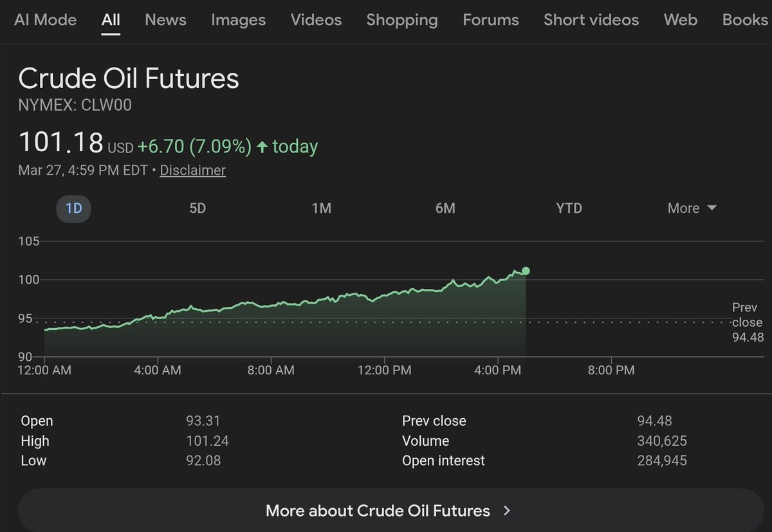The image size is (772, 532).
Task: Open the Books tab
Action: 744,20
